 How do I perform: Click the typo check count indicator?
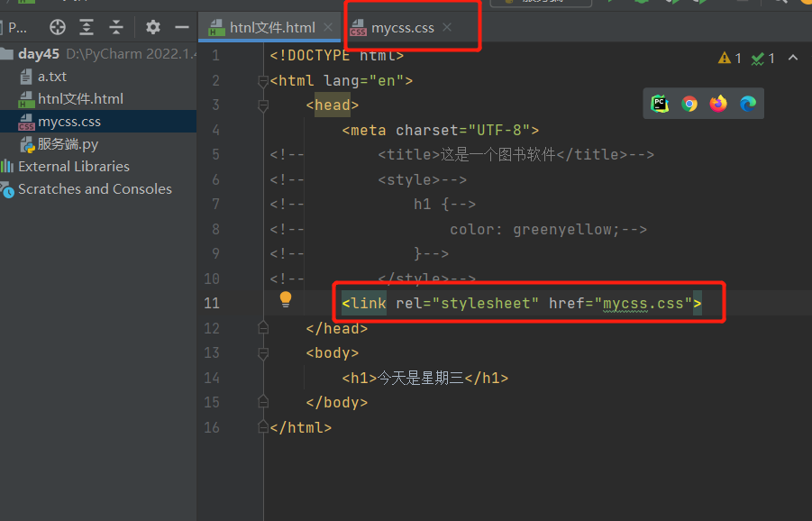coord(763,58)
